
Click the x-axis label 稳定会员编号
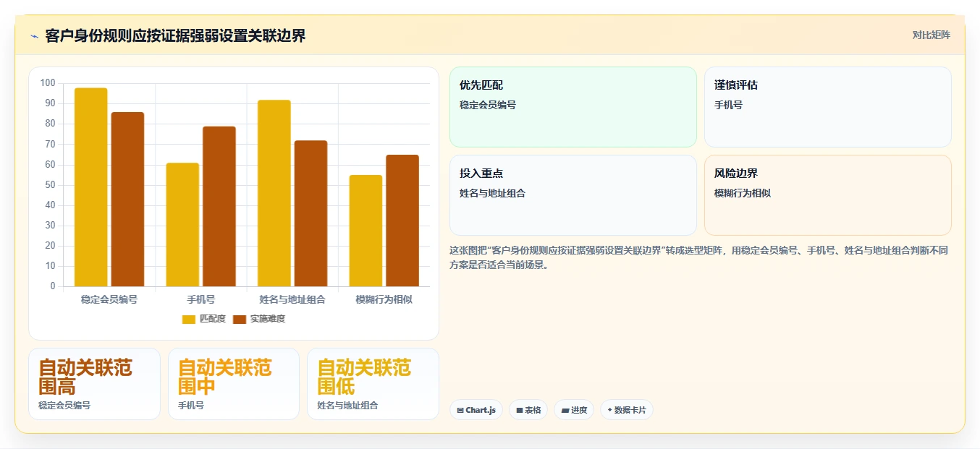point(109,299)
